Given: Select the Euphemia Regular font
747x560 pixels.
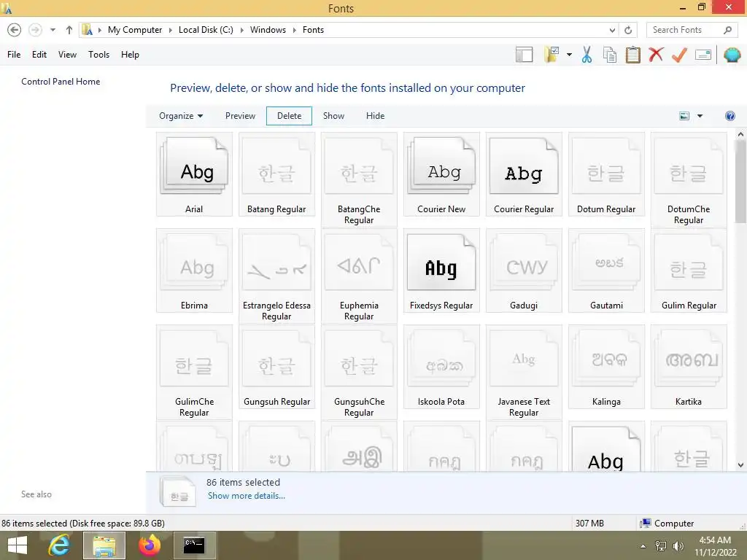Looking at the screenshot, I should pos(359,276).
